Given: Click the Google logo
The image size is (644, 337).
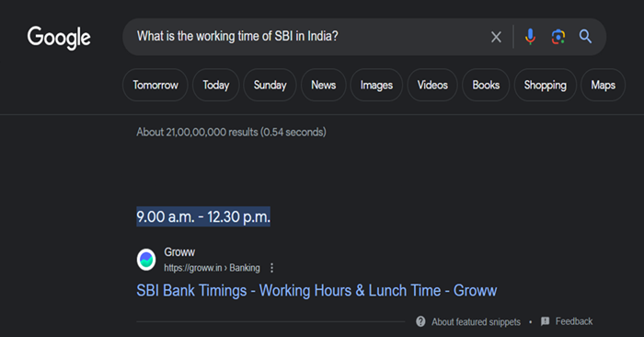Looking at the screenshot, I should pos(59,38).
